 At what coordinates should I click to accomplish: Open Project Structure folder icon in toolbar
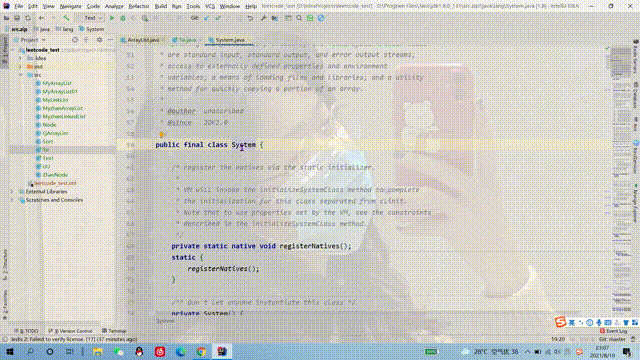tap(275, 18)
